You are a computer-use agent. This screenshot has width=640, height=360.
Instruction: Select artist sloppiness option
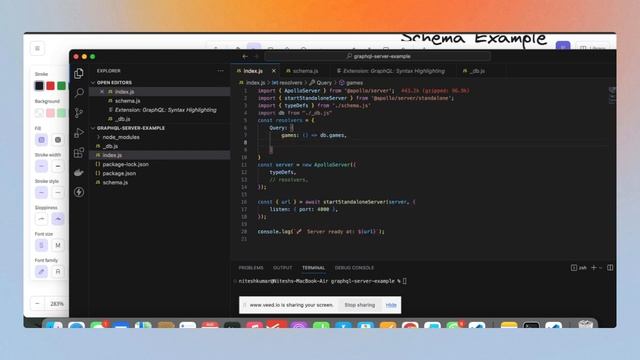click(58, 219)
